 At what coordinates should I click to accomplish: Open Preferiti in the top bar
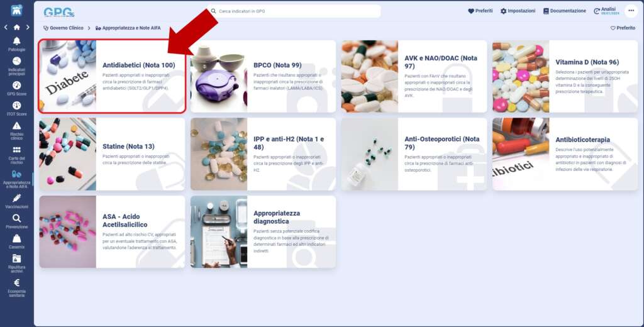click(480, 11)
